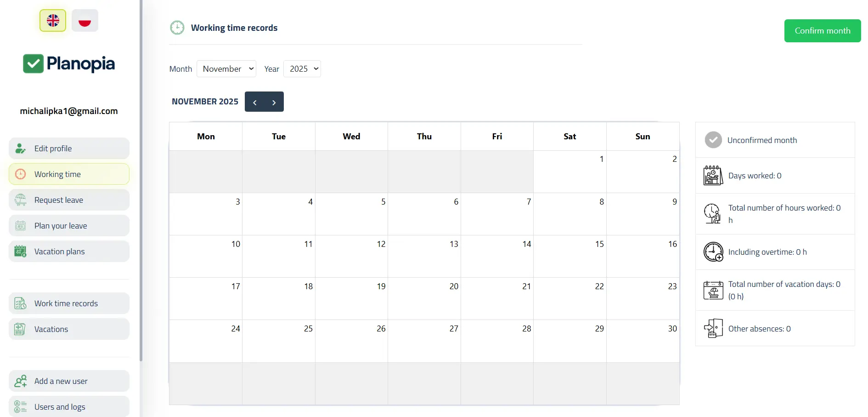868x417 pixels.
Task: Click the Add a new user icon
Action: point(20,381)
